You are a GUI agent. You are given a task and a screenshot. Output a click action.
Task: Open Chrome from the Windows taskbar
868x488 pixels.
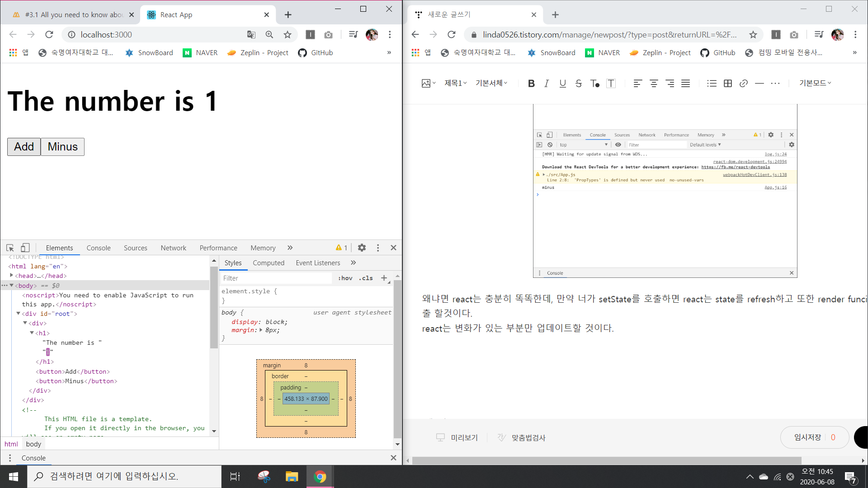point(320,477)
